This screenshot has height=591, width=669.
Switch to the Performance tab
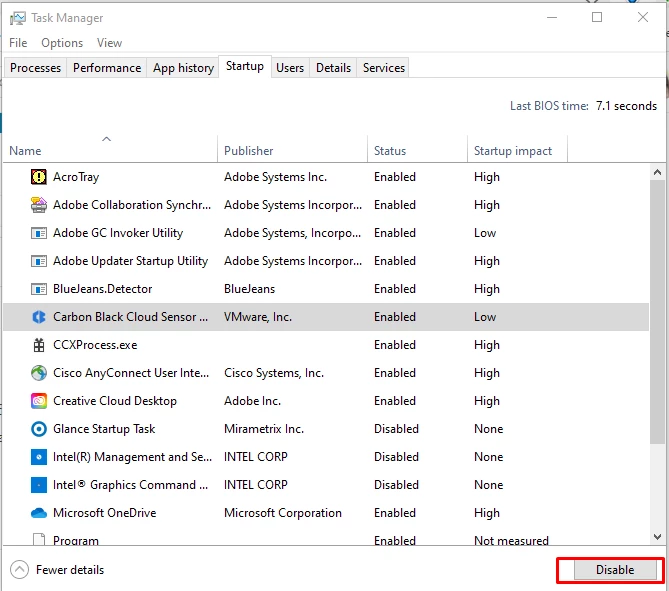[x=107, y=68]
